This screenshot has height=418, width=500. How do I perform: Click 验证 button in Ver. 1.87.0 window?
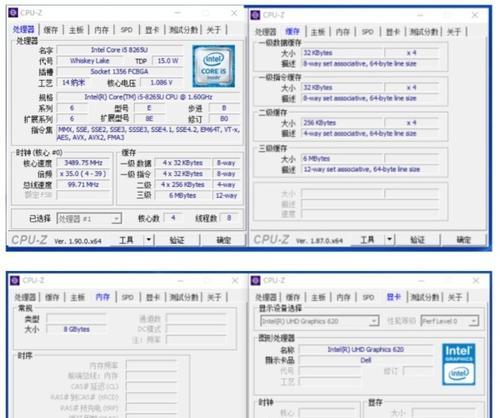pyautogui.click(x=417, y=239)
